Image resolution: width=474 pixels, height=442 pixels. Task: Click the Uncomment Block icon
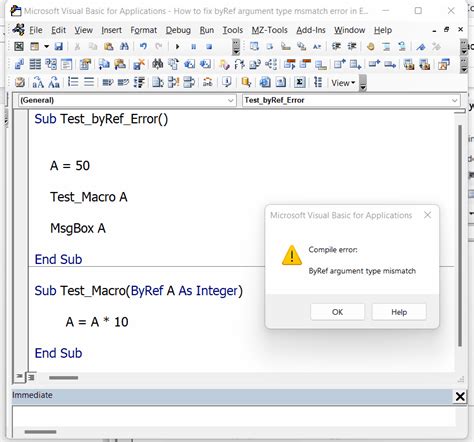[402, 46]
